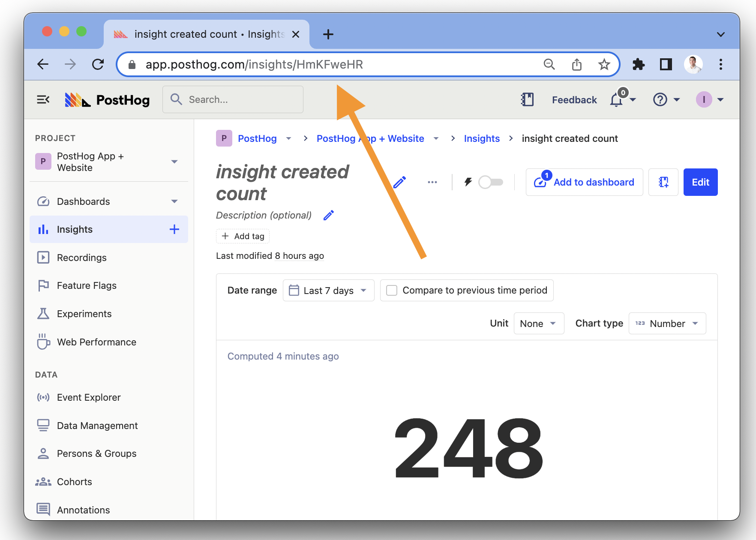Open the three-dots more options menu

[432, 182]
